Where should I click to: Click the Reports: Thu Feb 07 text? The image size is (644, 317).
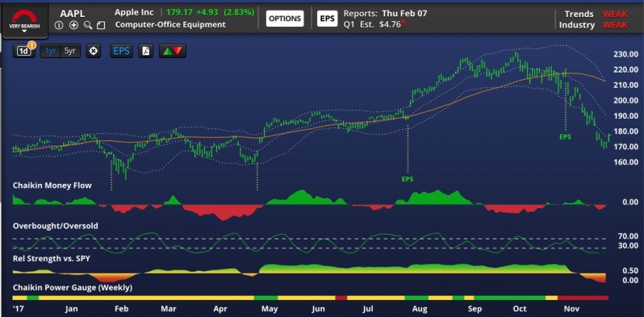pyautogui.click(x=385, y=13)
